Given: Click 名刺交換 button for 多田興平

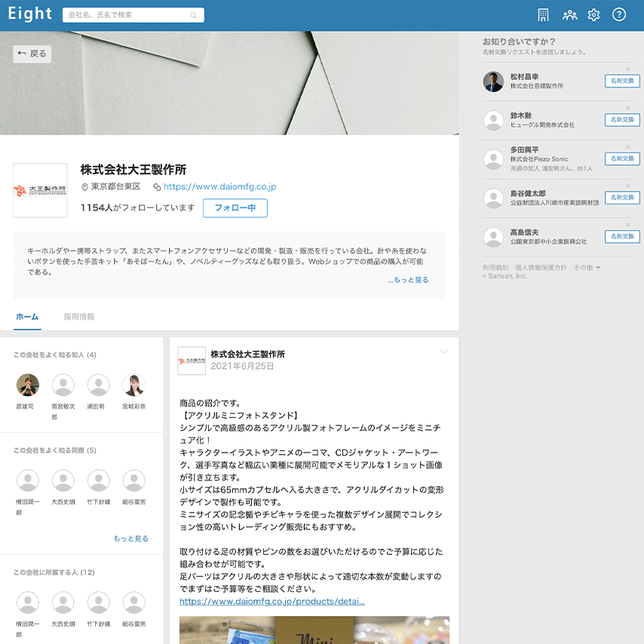Looking at the screenshot, I should coord(622,158).
